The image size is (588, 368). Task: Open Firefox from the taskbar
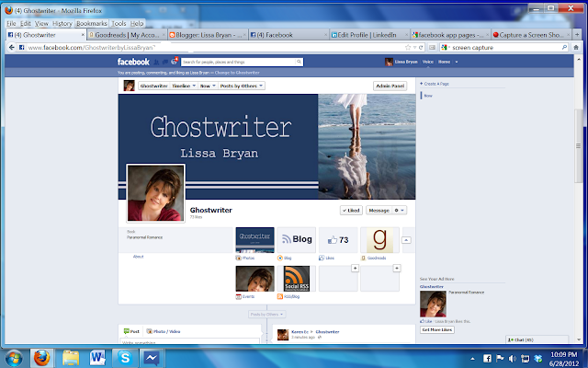(x=41, y=358)
